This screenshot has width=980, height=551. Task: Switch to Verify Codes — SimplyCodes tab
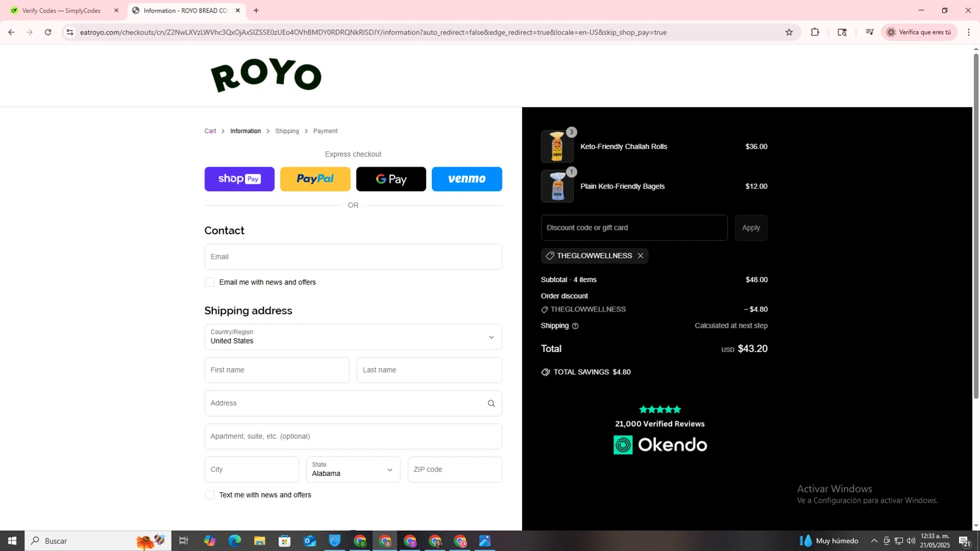click(63, 10)
